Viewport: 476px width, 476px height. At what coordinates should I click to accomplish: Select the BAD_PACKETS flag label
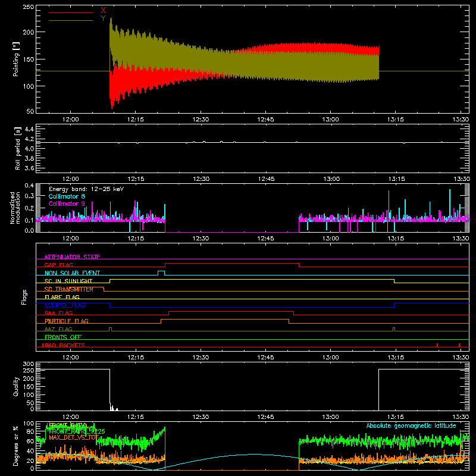pos(64,345)
